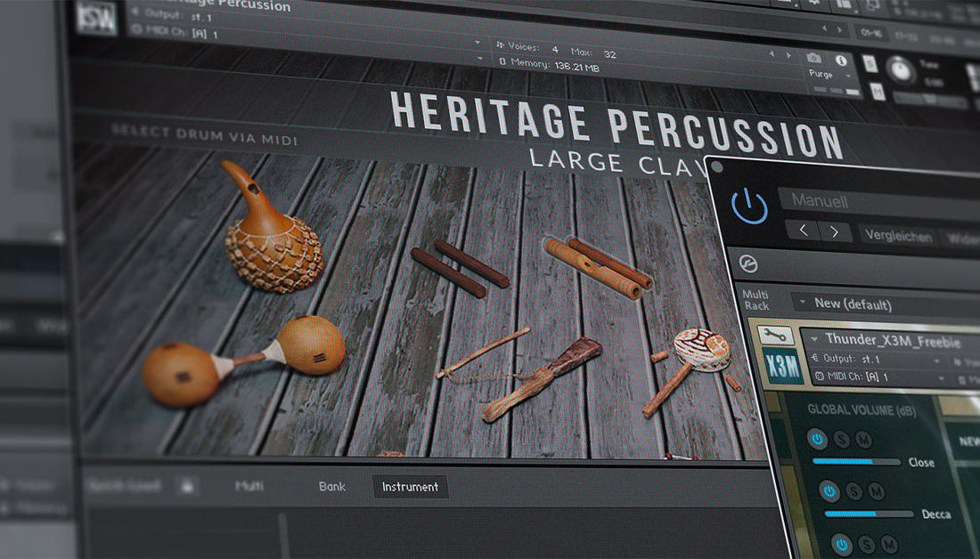Screen dimensions: 980x559
Task: Toggle the blue plugin power button
Action: click(749, 206)
